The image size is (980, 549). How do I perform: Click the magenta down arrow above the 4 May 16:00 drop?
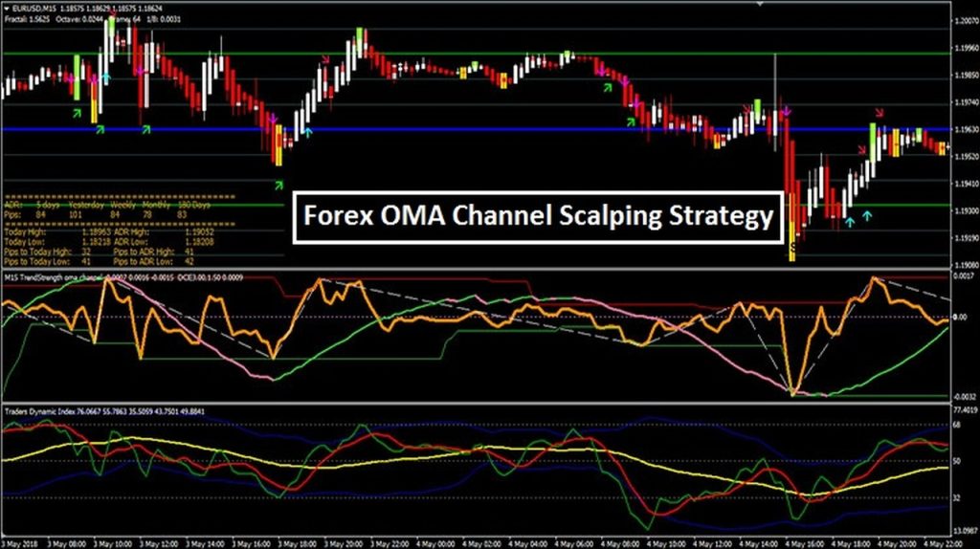787,112
